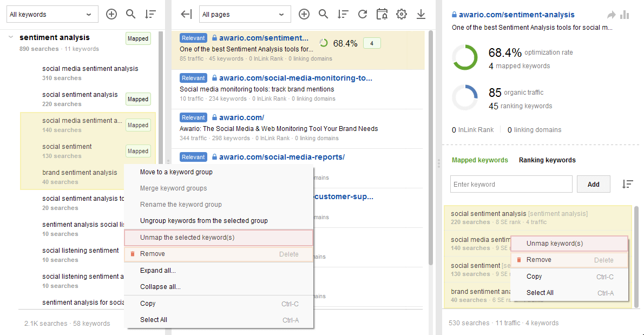Choose Select All in keywords context menu

tap(219, 320)
